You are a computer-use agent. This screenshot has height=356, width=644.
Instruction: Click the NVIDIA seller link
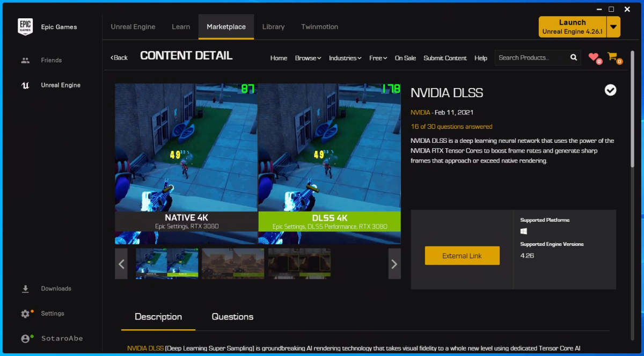[420, 113]
